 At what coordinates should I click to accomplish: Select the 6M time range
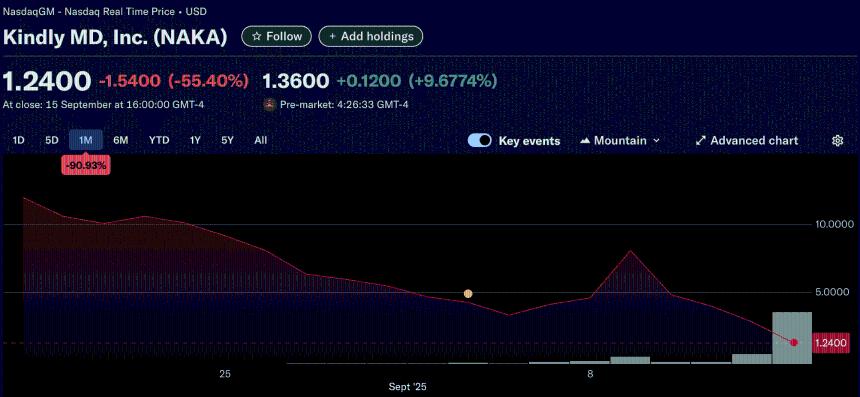tap(121, 140)
